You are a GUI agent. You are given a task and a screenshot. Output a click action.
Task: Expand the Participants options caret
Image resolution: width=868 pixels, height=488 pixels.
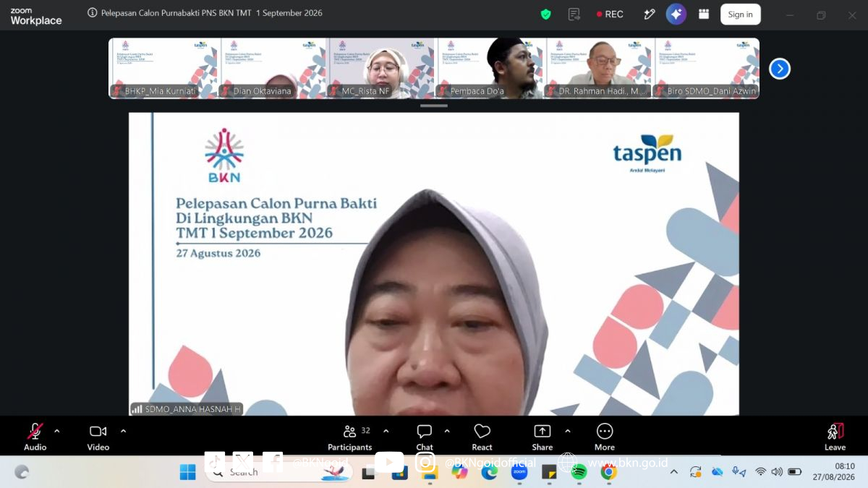(386, 431)
